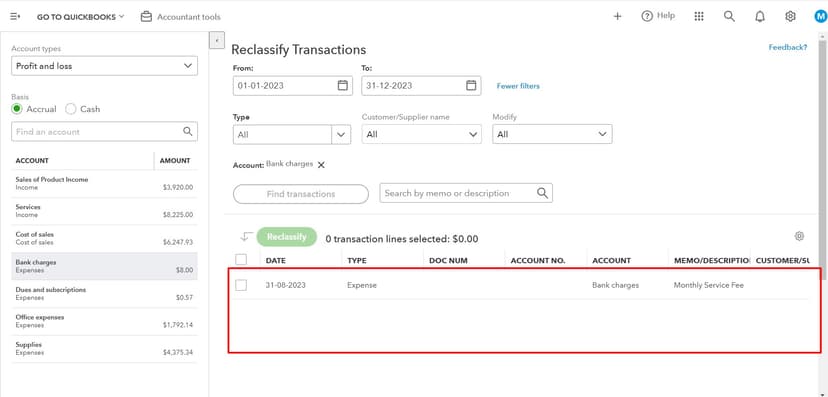The height and width of the screenshot is (397, 828).
Task: Open the To date calendar picker
Action: tap(471, 86)
